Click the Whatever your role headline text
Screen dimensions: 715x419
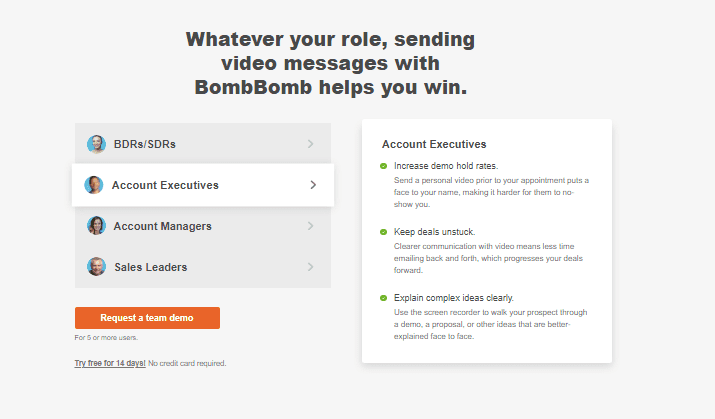(x=331, y=63)
